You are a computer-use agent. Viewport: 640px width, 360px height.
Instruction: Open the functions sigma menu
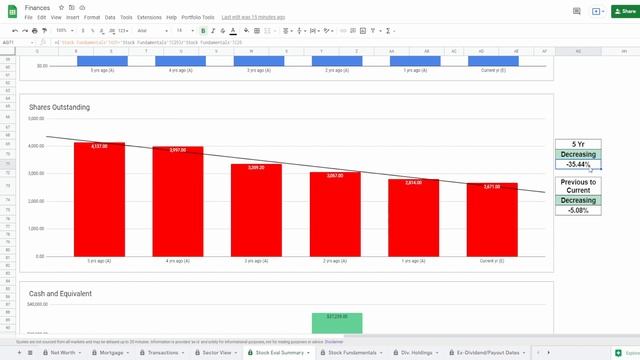(x=390, y=31)
